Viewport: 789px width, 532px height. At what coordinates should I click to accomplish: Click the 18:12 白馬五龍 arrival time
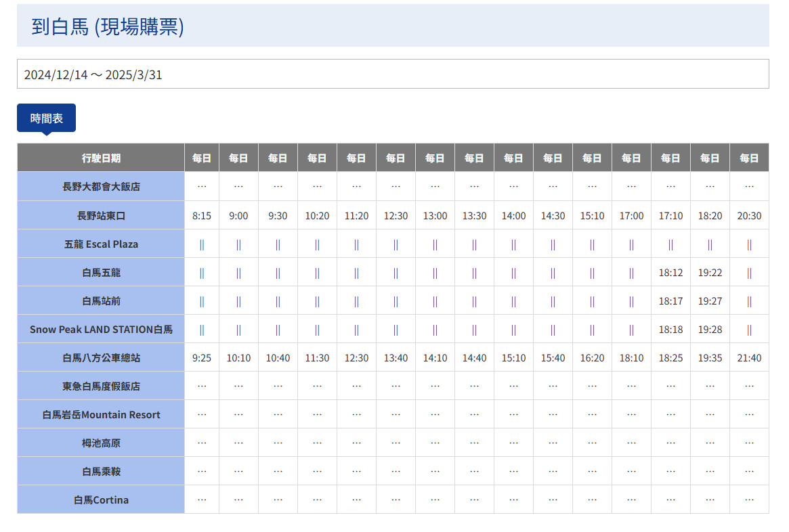pos(670,273)
